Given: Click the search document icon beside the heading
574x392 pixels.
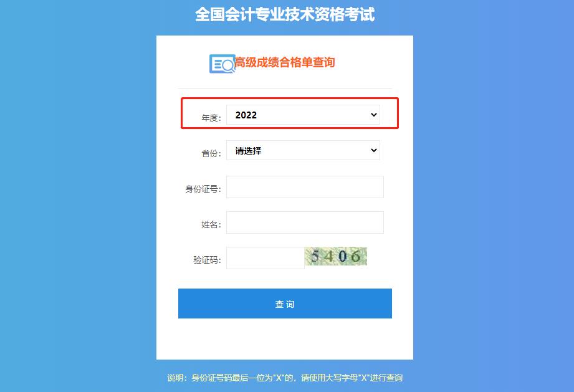Looking at the screenshot, I should [222, 64].
